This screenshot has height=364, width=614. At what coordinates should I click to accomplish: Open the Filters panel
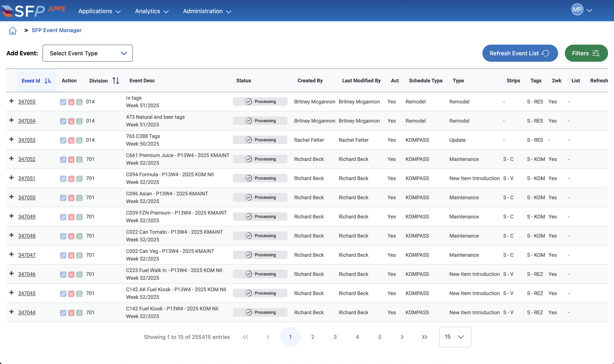click(x=586, y=53)
